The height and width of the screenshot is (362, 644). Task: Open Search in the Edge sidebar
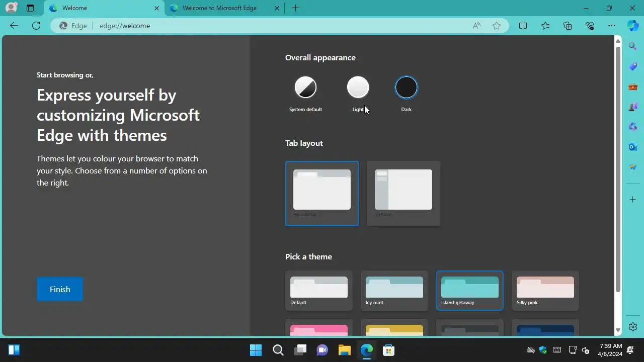click(633, 46)
